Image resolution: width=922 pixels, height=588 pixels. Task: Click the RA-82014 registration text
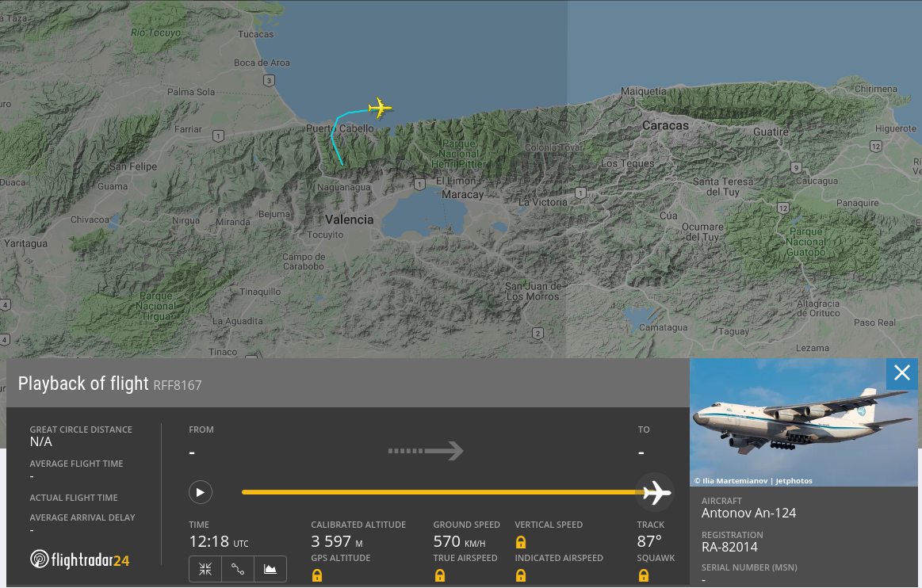tap(729, 548)
